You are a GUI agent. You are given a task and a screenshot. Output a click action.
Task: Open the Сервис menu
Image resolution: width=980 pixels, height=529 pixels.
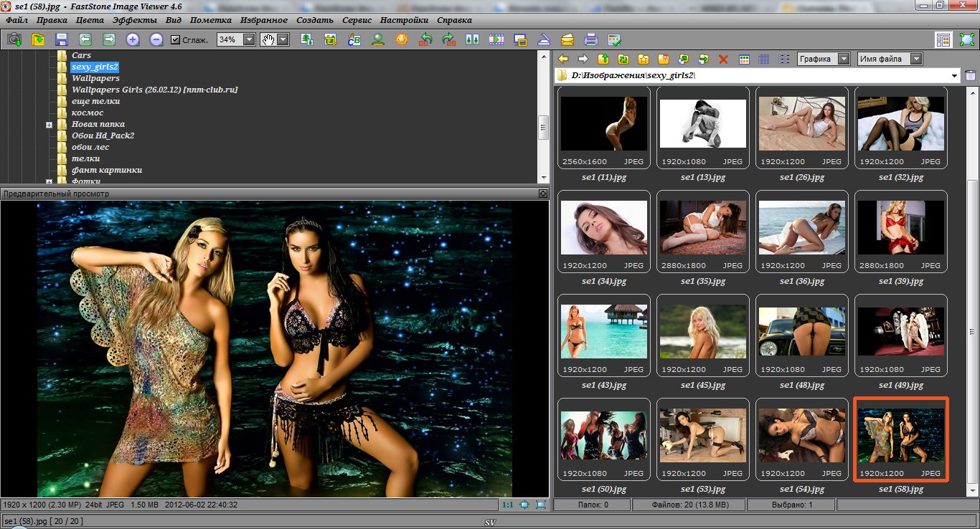tap(357, 20)
